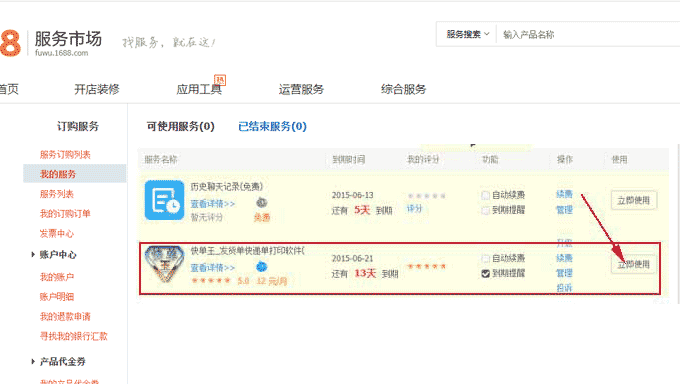
Task: Click the 历史聊天记录(免费) service name
Action: [x=227, y=187]
